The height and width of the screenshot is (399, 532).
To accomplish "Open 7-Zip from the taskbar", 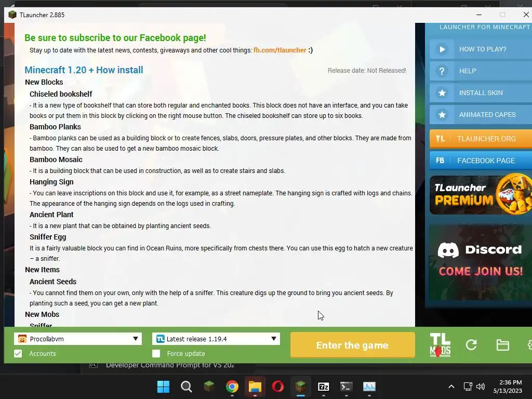I will tap(323, 387).
